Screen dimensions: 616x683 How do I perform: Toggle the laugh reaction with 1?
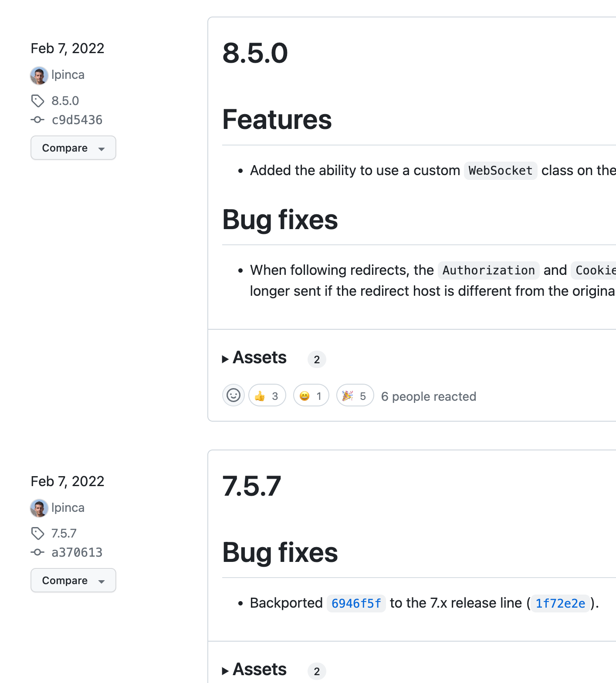[311, 396]
